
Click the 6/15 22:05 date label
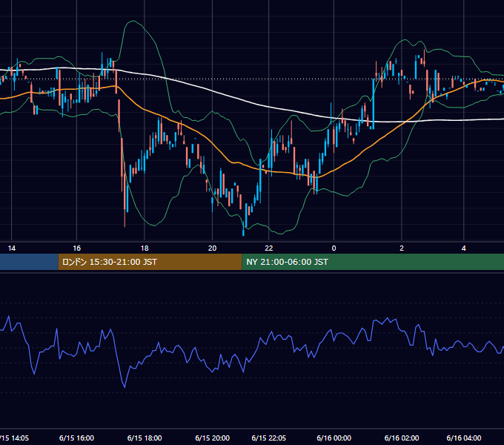click(269, 438)
